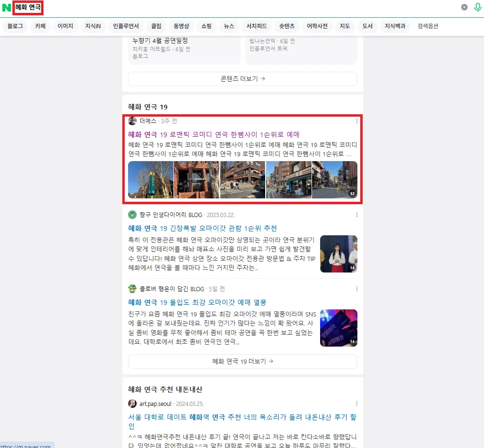The height and width of the screenshot is (448, 484).
Task: Switch to the 지식백과 tab
Action: (395, 26)
